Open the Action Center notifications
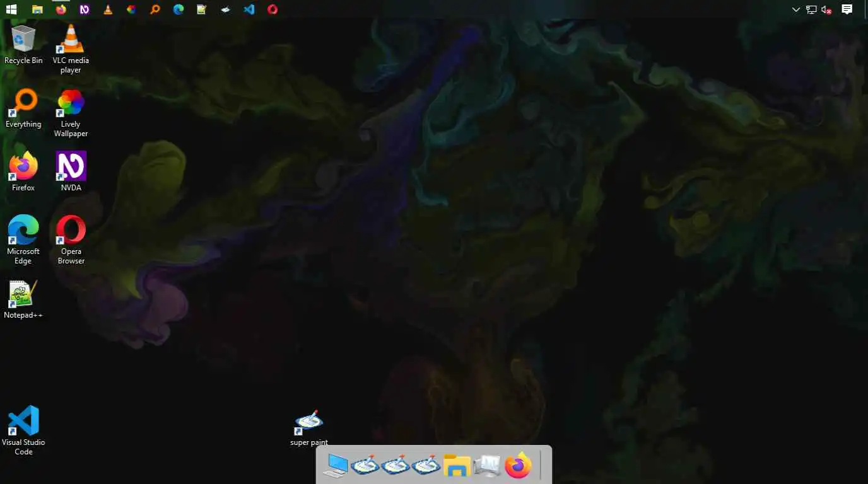Screen dimensions: 868x484 point(847,9)
